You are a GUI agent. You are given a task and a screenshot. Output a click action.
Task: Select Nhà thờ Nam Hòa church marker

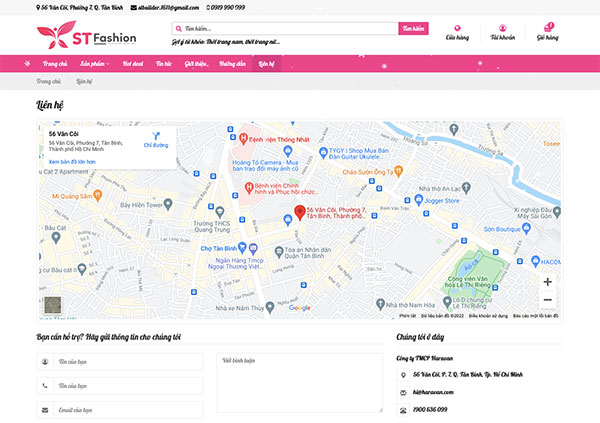pyautogui.click(x=380, y=304)
